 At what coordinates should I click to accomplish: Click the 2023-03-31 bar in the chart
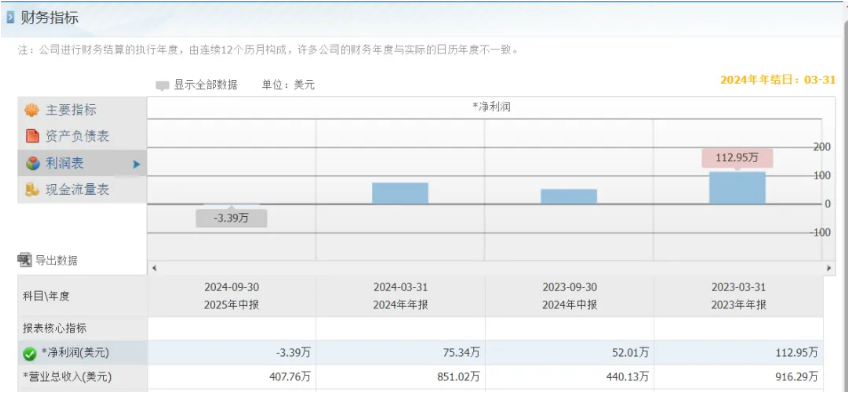tap(737, 188)
